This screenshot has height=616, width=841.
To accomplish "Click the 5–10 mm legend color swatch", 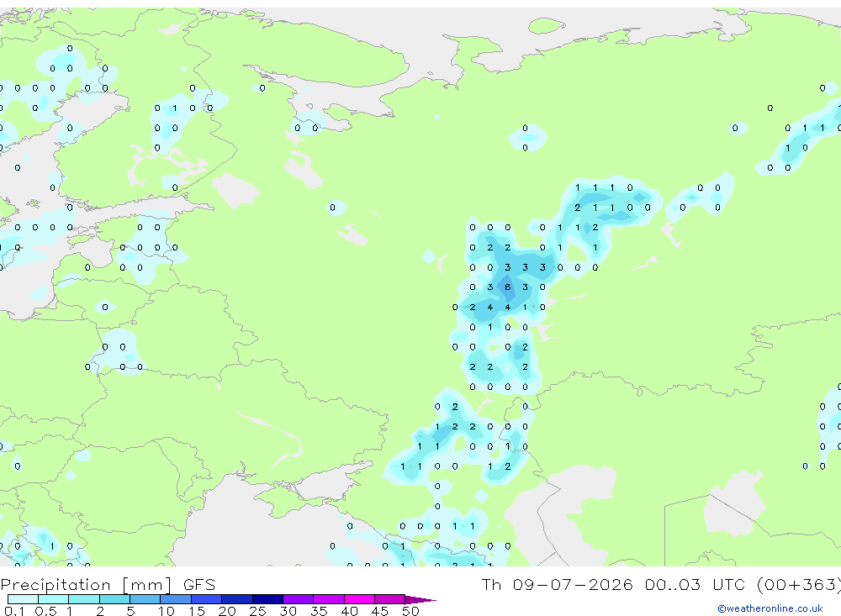I will (145, 599).
